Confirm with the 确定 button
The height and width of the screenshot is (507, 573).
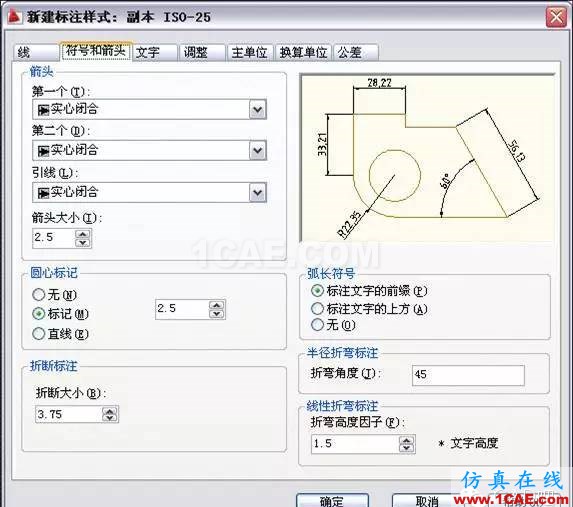pyautogui.click(x=332, y=500)
